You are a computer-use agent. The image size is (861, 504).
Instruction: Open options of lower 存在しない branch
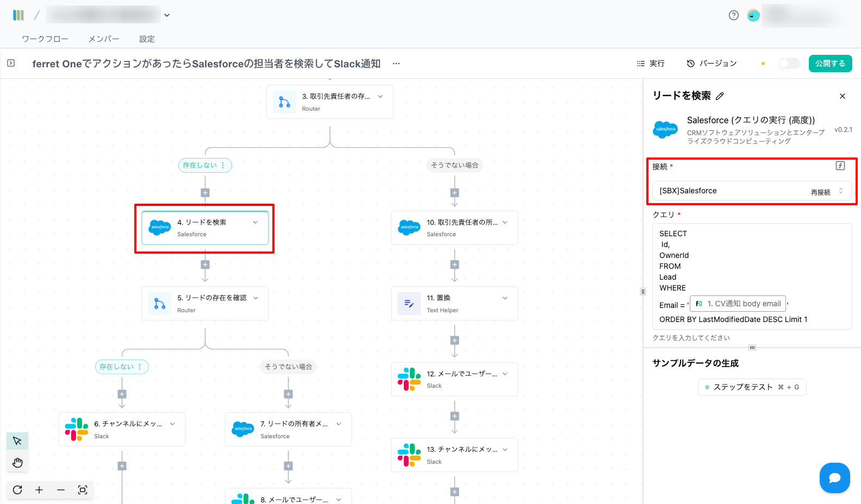tap(140, 367)
